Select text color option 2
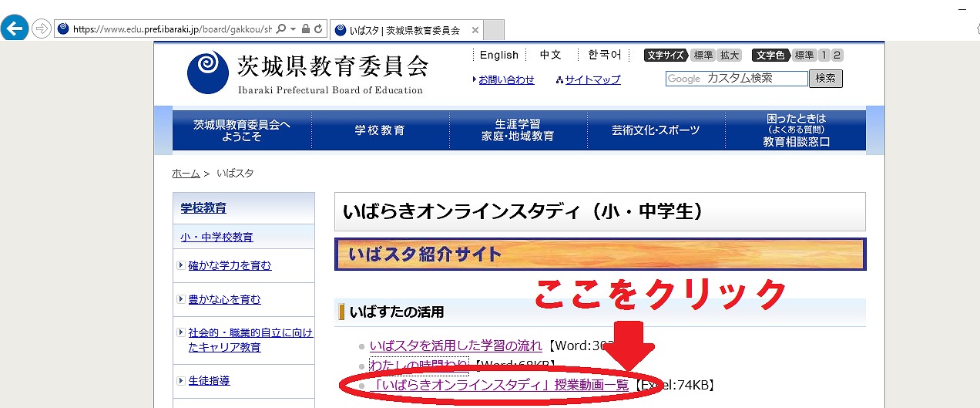The height and width of the screenshot is (408, 980). tap(837, 55)
